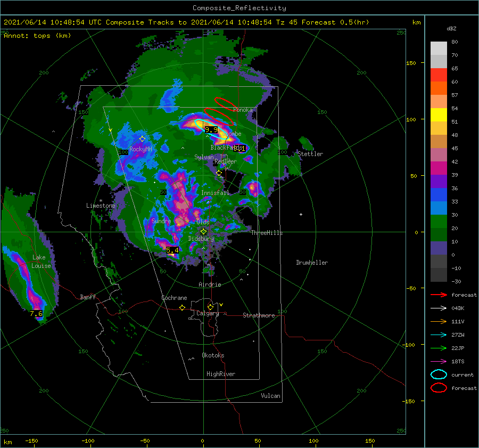Click the Lake Louise label

coord(41,262)
